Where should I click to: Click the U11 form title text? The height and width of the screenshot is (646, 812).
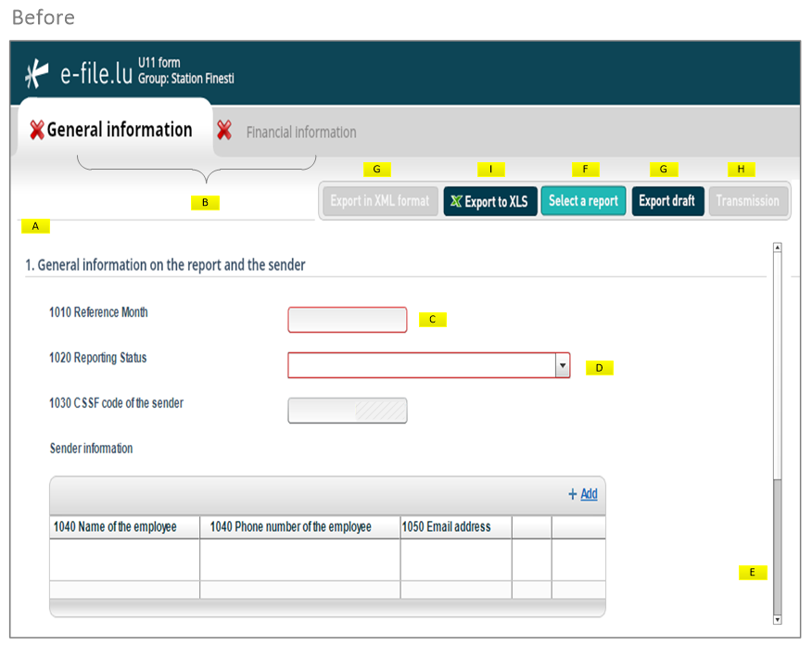point(159,63)
